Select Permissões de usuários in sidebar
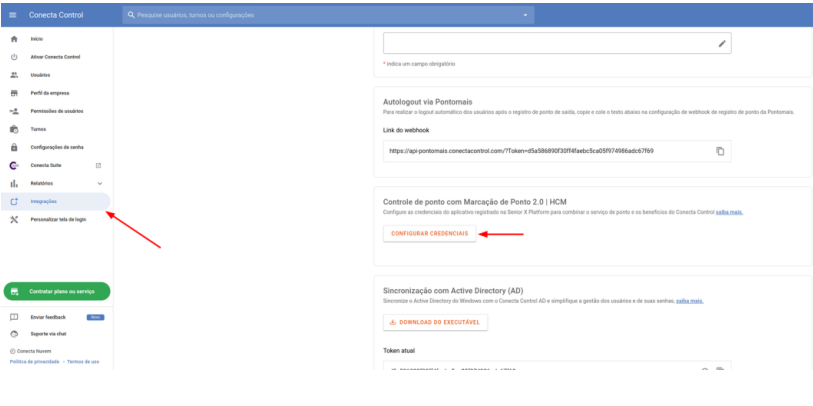Image resolution: width=813 pixels, height=406 pixels. tap(57, 111)
